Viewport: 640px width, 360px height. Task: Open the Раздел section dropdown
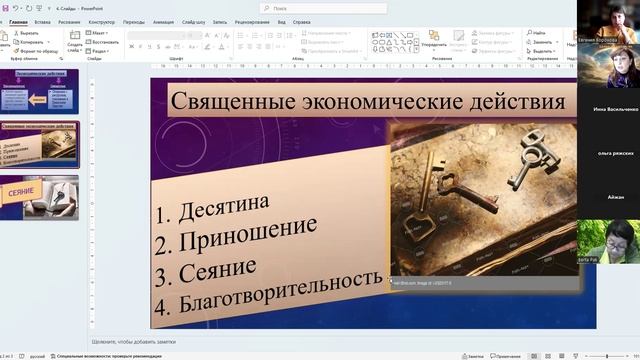pyautogui.click(x=97, y=51)
